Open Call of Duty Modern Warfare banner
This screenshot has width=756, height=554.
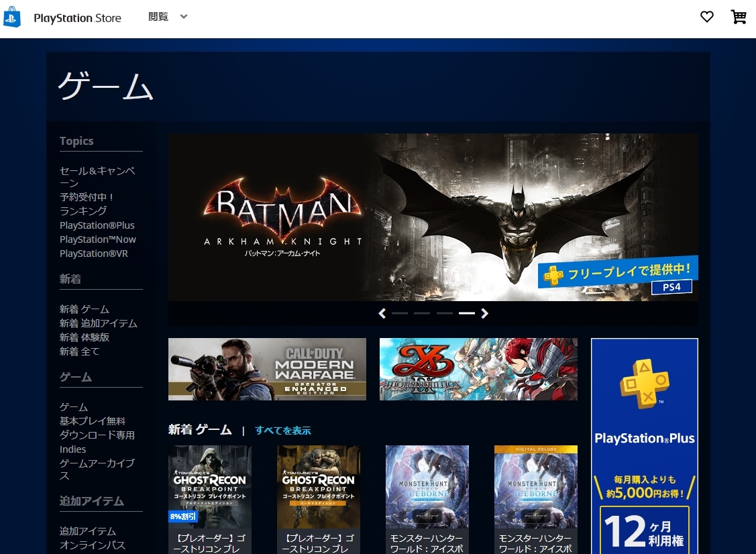pos(267,370)
